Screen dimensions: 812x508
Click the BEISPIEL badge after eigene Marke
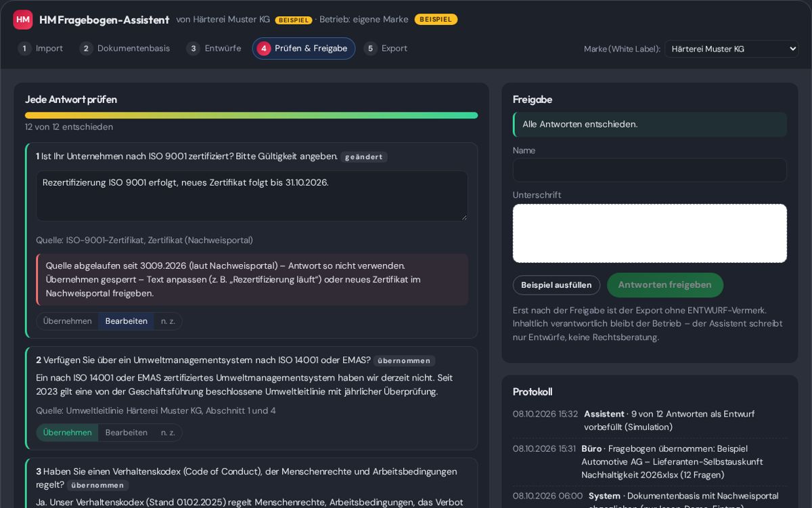436,20
